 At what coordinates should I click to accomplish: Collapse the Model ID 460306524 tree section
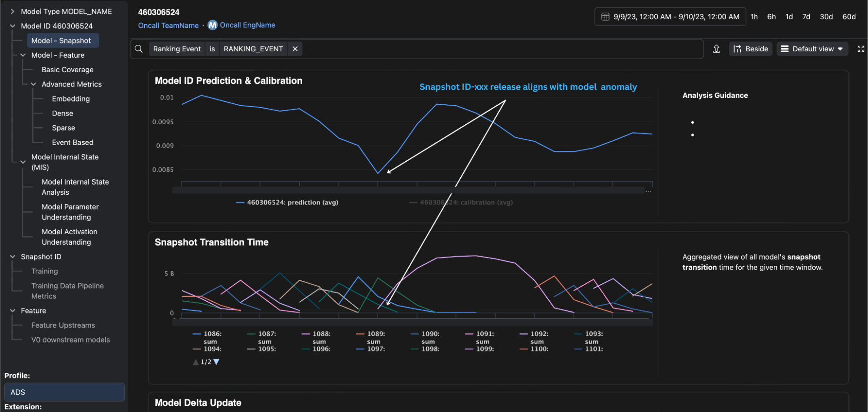[12, 26]
